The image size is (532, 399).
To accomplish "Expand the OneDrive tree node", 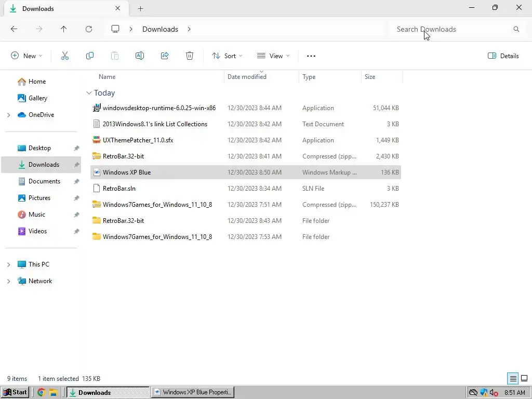I will coord(8,115).
